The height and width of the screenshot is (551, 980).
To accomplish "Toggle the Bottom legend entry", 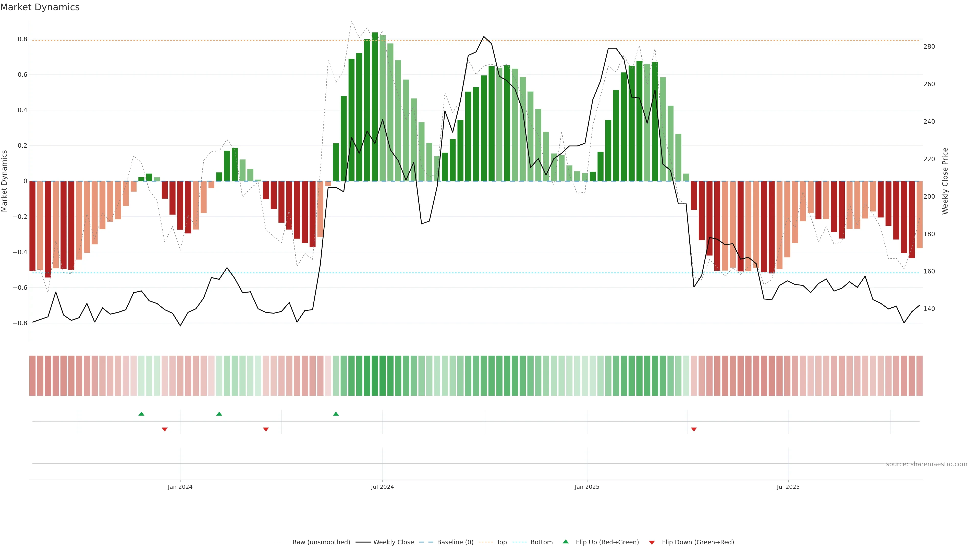I will (541, 542).
